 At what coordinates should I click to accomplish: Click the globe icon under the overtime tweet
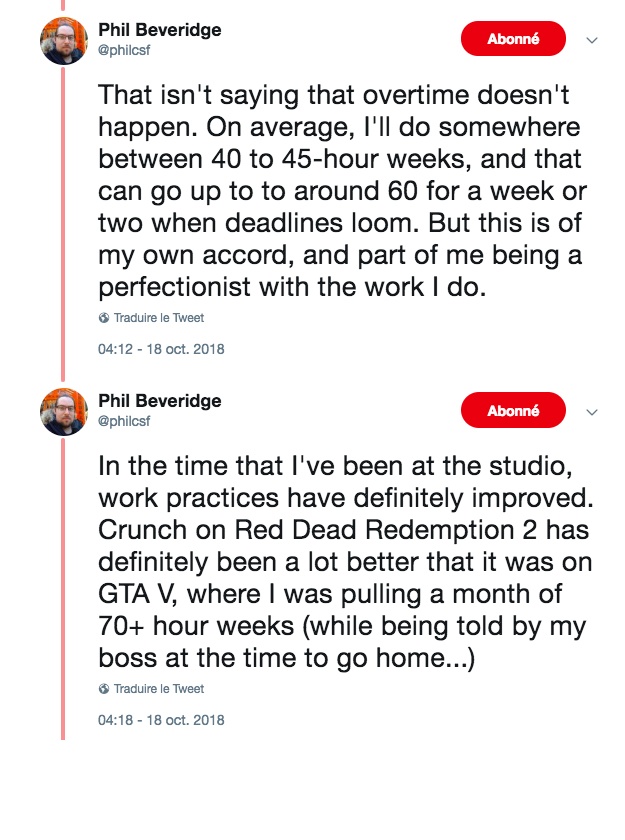coord(104,319)
